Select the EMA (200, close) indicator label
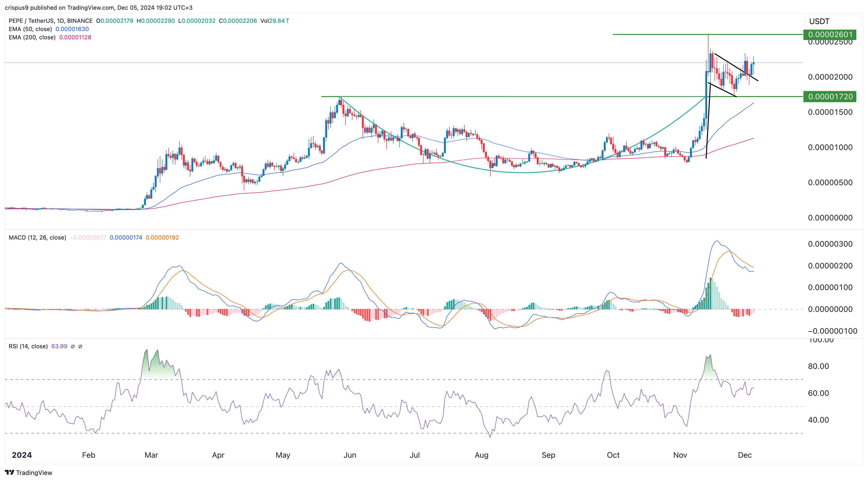The width and height of the screenshot is (868, 481). point(32,37)
